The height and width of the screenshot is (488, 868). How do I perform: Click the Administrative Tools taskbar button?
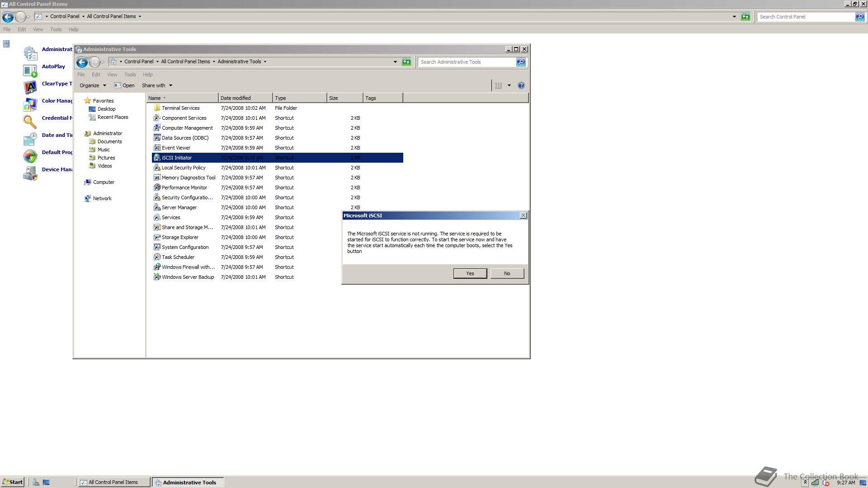(188, 482)
